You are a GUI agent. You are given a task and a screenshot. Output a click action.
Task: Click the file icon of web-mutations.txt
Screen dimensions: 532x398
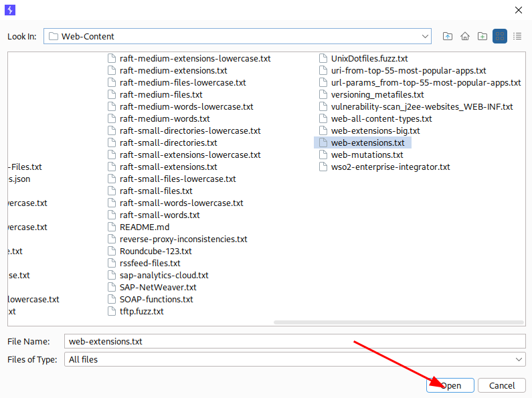coord(323,155)
